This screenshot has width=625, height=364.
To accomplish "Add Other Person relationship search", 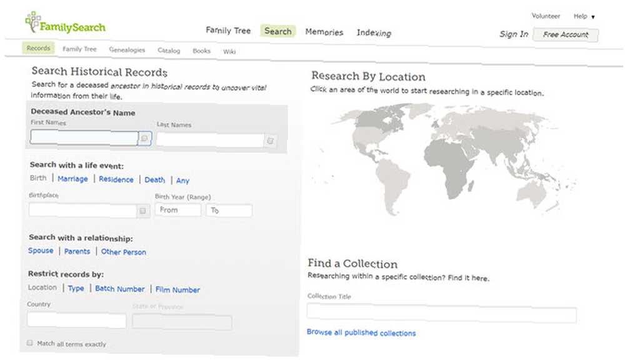I will point(124,252).
